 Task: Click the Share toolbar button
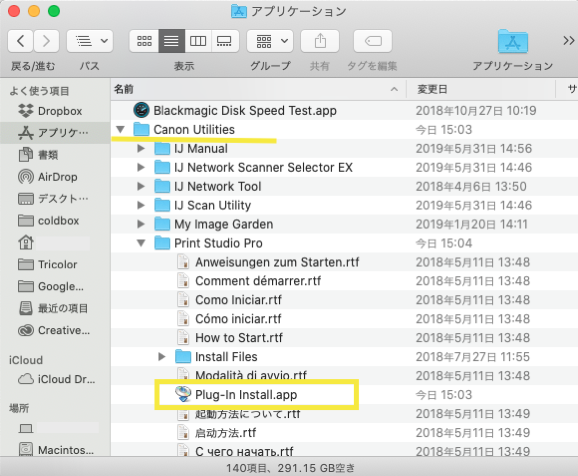point(320,41)
